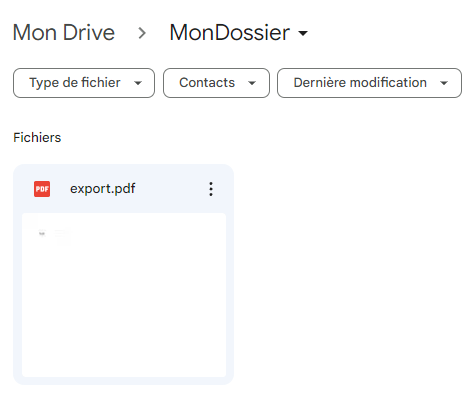Go back to Mon Drive via breadcrumb
The image size is (468, 408).
coord(64,33)
